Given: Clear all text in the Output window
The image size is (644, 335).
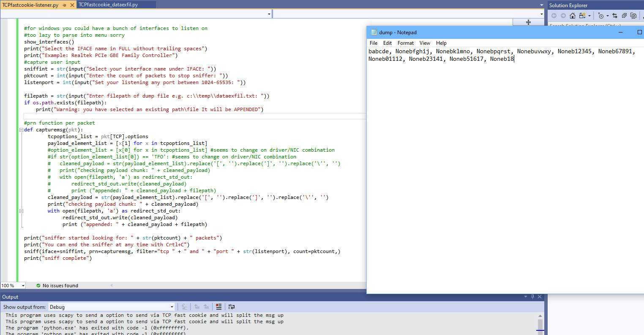Looking at the screenshot, I should coord(218,307).
